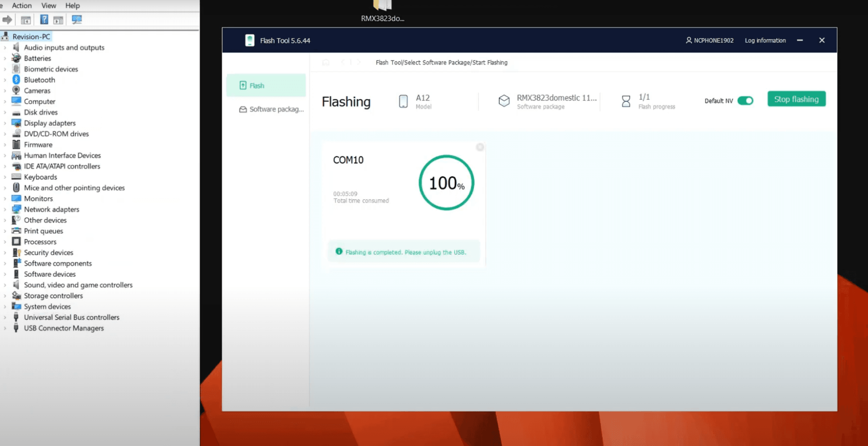Click the 100% progress circle

446,183
